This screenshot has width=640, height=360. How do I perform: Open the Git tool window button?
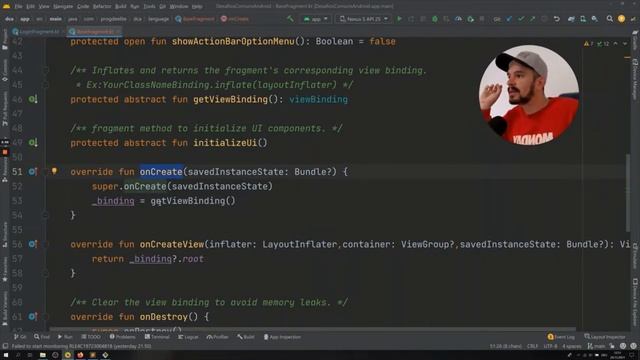[20, 337]
